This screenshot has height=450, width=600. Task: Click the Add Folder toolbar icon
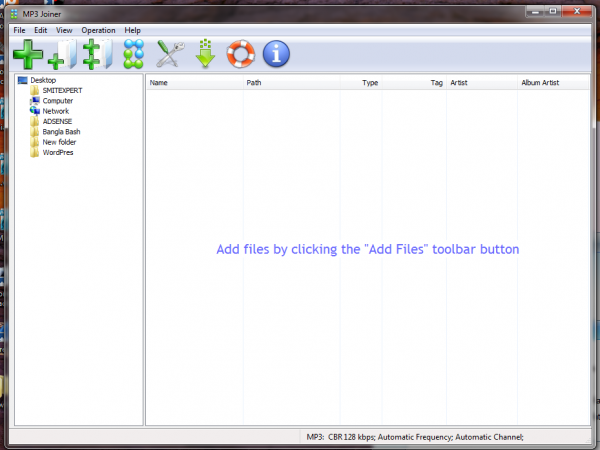click(x=62, y=54)
